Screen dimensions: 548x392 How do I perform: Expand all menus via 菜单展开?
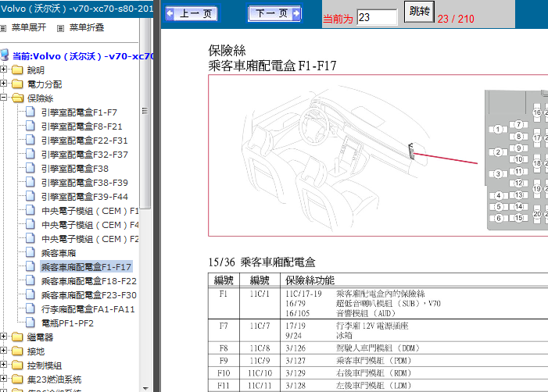click(29, 27)
